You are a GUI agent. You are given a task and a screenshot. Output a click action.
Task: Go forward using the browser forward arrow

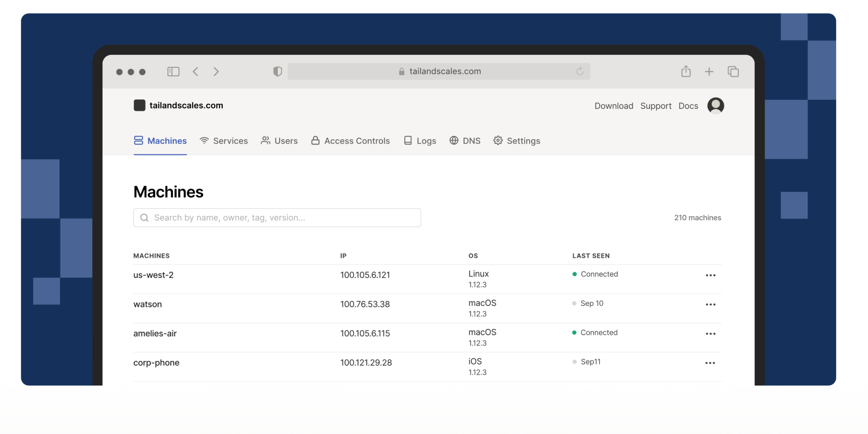pyautogui.click(x=216, y=72)
